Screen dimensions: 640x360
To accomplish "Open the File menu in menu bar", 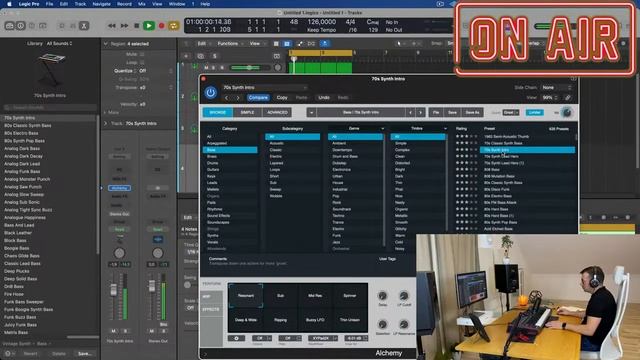I will tap(49, 4).
